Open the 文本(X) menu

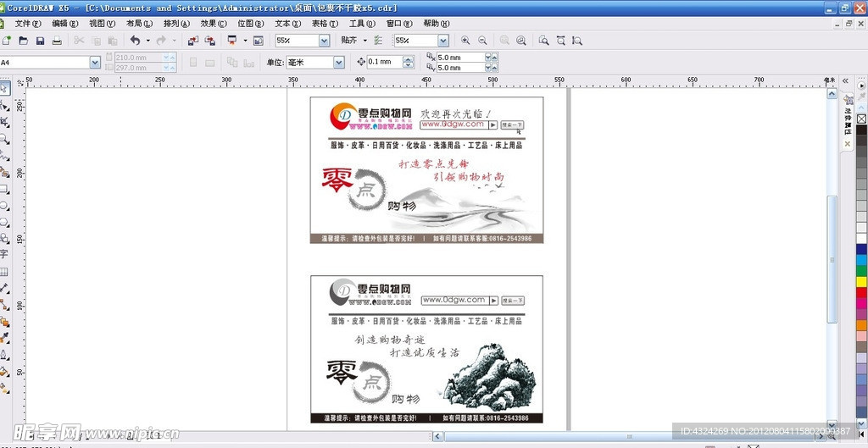[x=288, y=24]
